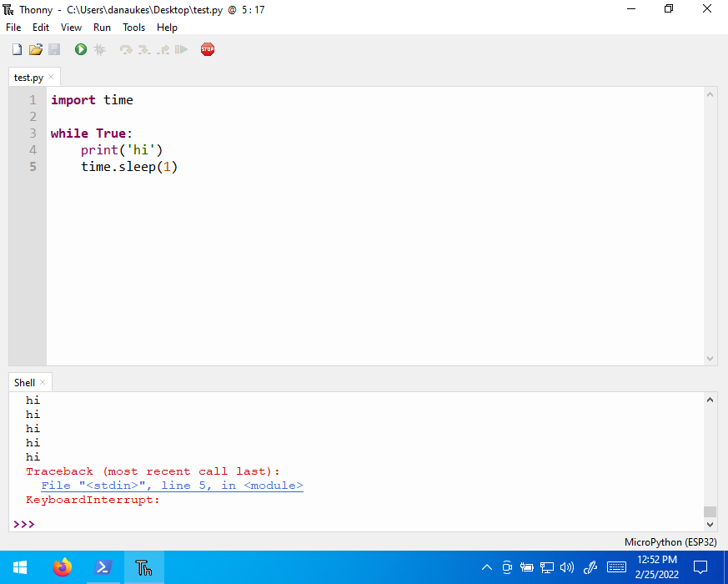Click the time.sleep(1) code line

(129, 167)
